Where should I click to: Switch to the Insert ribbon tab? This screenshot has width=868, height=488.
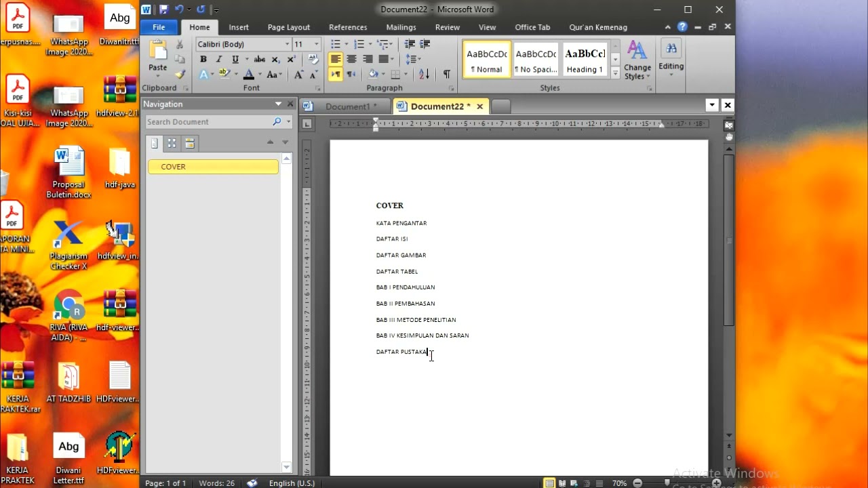pyautogui.click(x=239, y=27)
